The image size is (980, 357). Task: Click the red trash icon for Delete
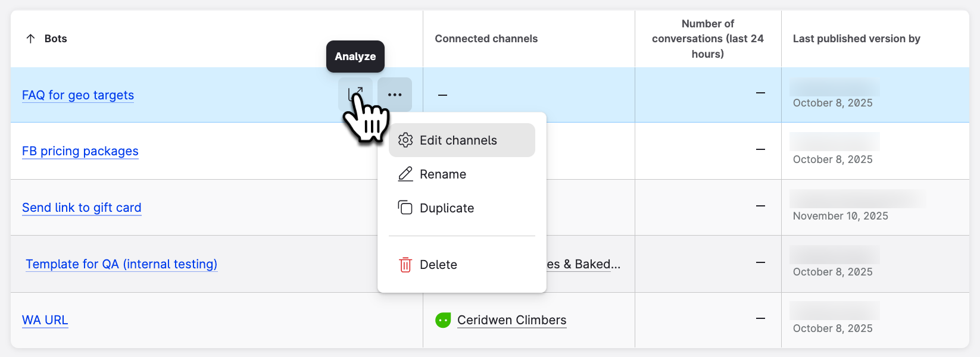pyautogui.click(x=405, y=265)
